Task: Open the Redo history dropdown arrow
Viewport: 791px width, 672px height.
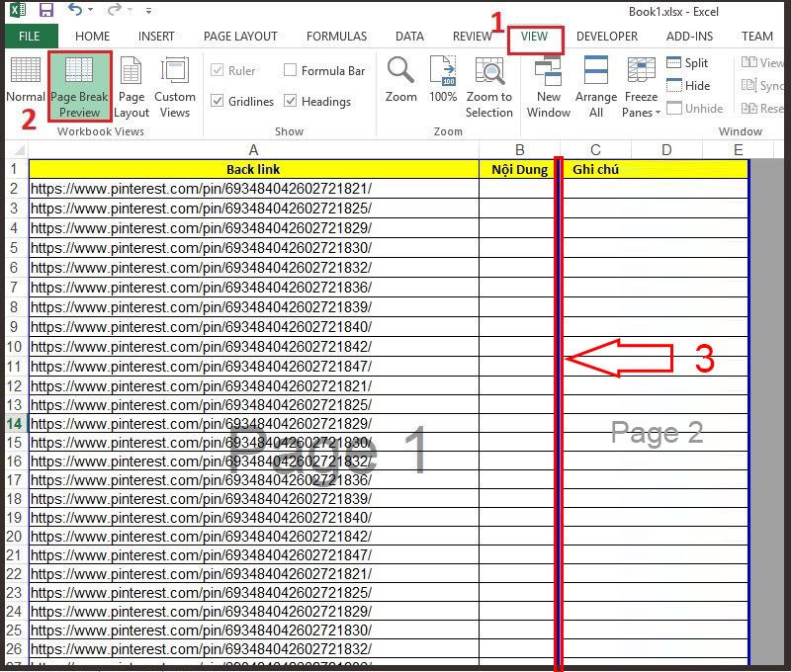Action: point(131,10)
